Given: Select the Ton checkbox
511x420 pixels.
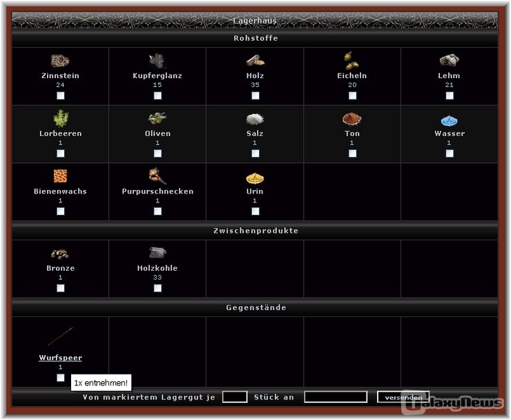Looking at the screenshot, I should coord(353,153).
